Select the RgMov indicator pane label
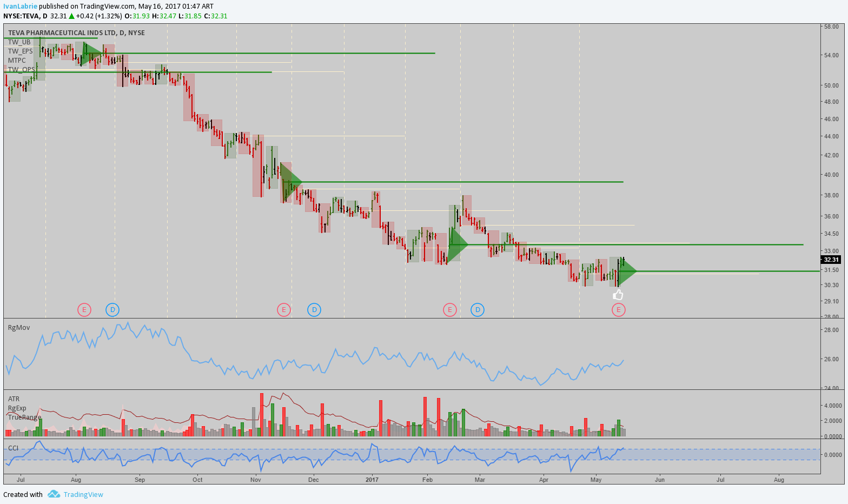Screen dimensions: 848x504 click(x=19, y=328)
